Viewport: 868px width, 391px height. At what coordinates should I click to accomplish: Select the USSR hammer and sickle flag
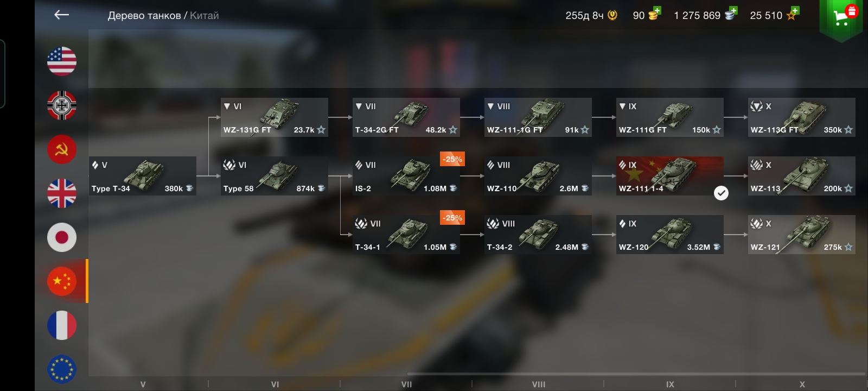pyautogui.click(x=62, y=149)
